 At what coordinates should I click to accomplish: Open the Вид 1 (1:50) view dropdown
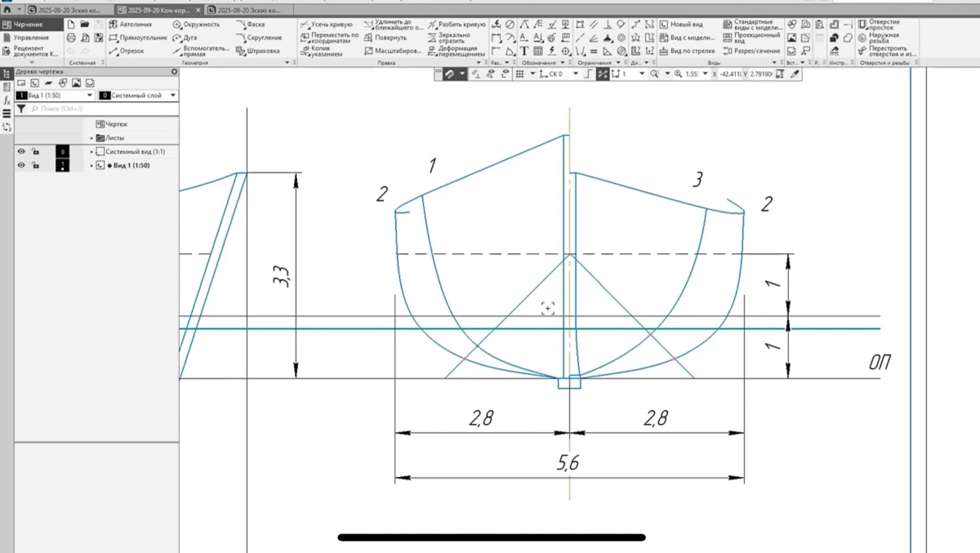pyautogui.click(x=89, y=96)
